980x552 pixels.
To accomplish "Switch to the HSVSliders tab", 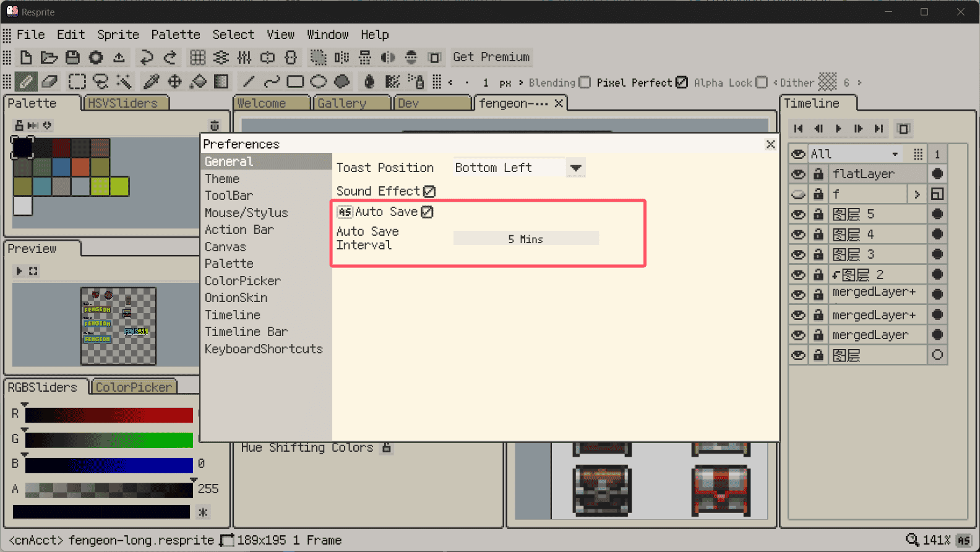I will click(123, 103).
